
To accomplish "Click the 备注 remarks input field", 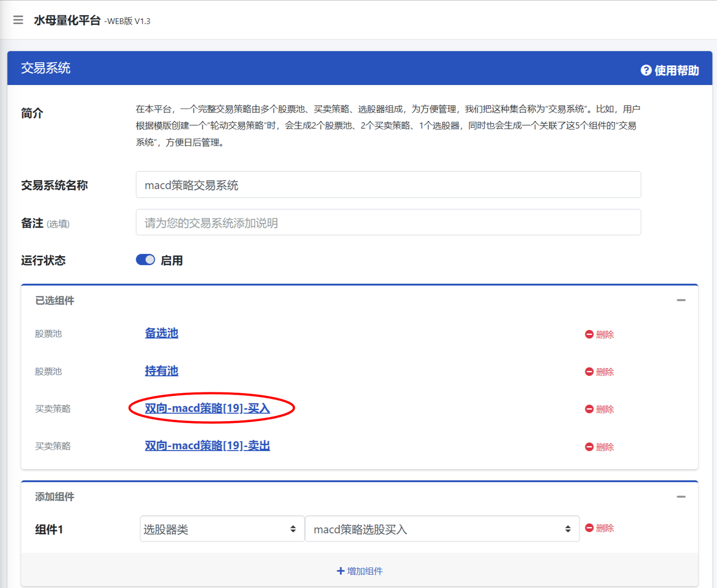I will (x=388, y=223).
